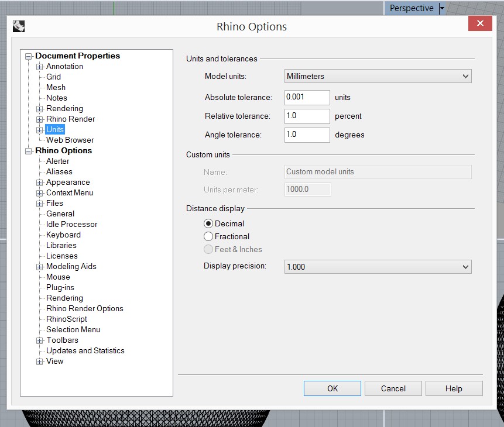504x427 pixels.
Task: Open the Idle Processor options
Action: pos(71,224)
